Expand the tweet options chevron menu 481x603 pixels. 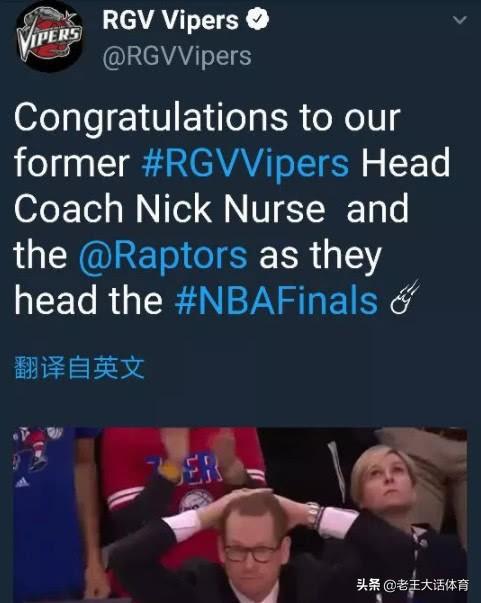tap(459, 20)
